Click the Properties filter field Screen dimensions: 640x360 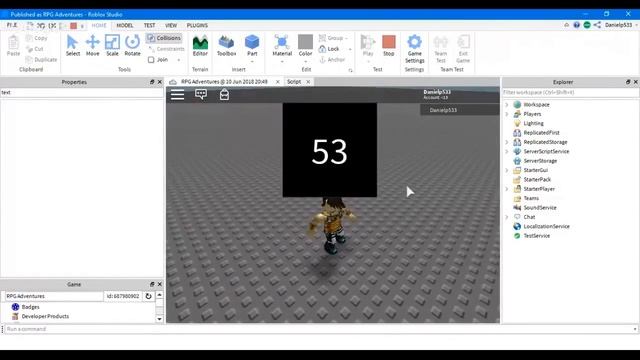tap(82, 93)
